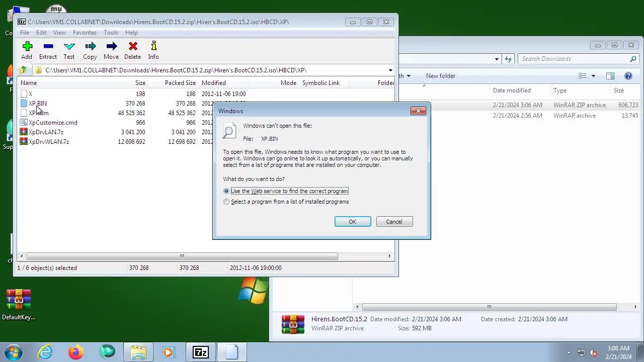644x362 pixels.
Task: Select Use the Web service option
Action: tap(286, 191)
